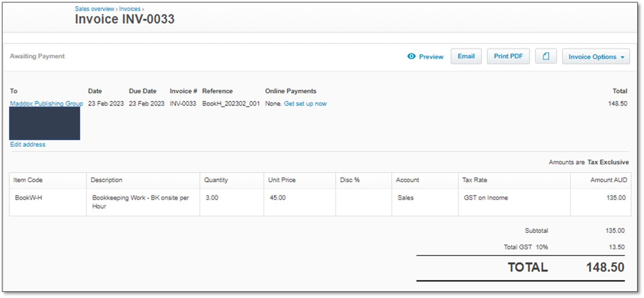Viewport: 644px width, 298px height.
Task: Click the Tax Exclusive amounts label
Action: click(608, 162)
